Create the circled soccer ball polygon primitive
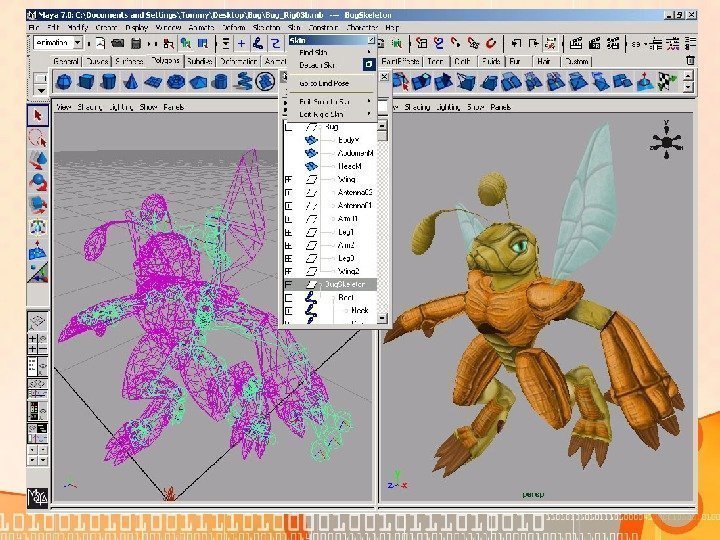The height and width of the screenshot is (540, 720). [x=265, y=82]
